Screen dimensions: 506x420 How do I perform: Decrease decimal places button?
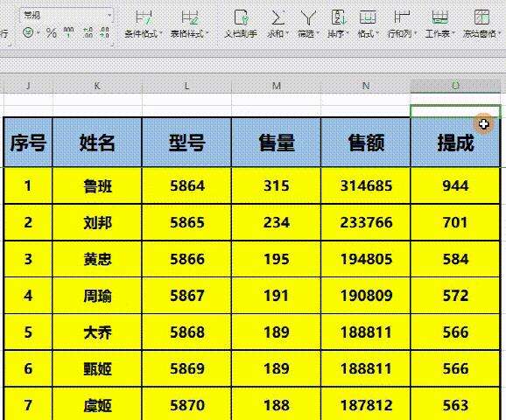pos(104,32)
